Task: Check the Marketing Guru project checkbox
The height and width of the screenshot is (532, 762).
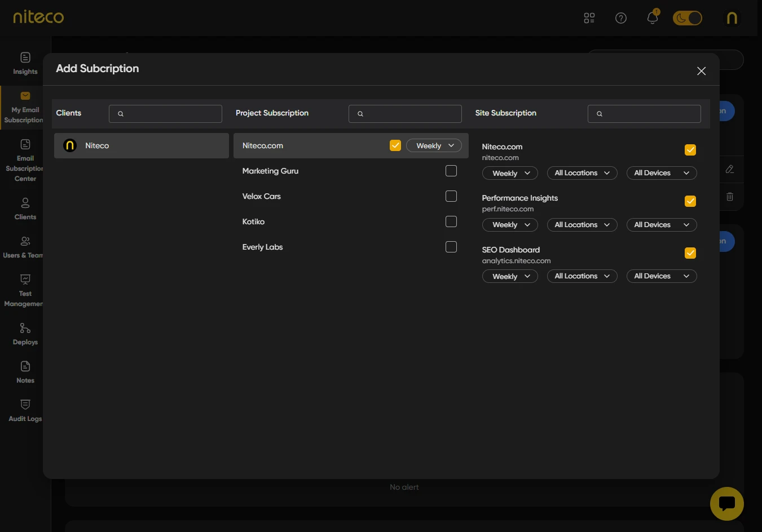Action: (x=451, y=171)
